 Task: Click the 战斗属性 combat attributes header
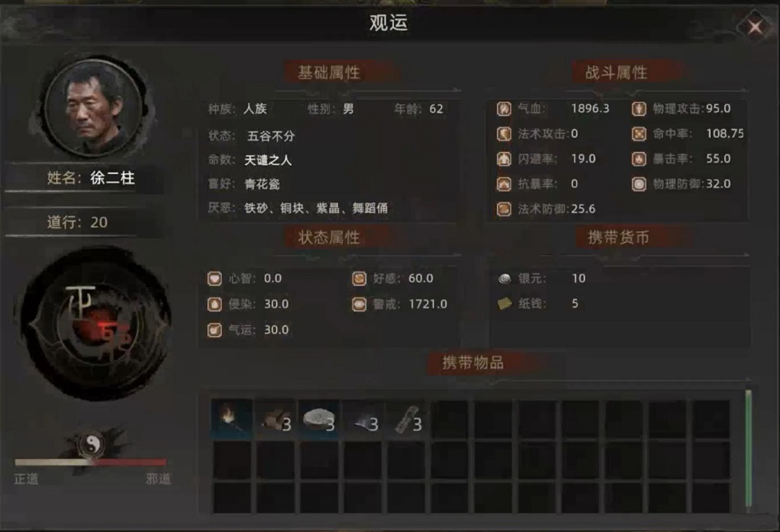click(x=616, y=72)
